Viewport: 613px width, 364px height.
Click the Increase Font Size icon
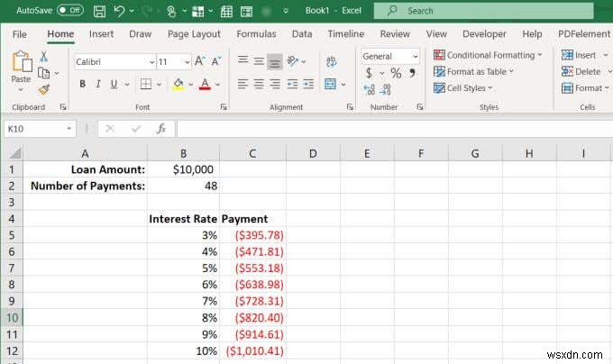pyautogui.click(x=201, y=62)
